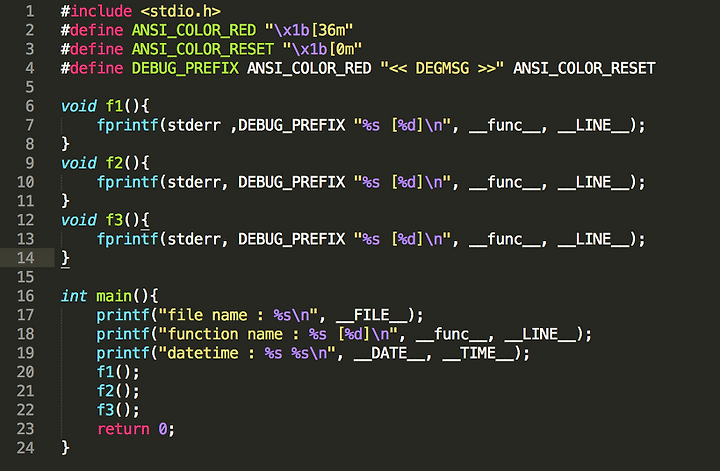Click the closing brace on line 14
Viewport: 720px width, 471px height.
pos(65,258)
